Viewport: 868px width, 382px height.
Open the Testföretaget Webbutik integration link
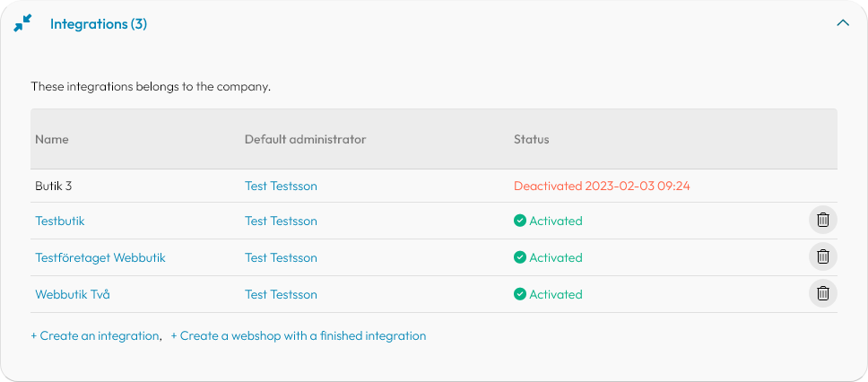pos(100,257)
